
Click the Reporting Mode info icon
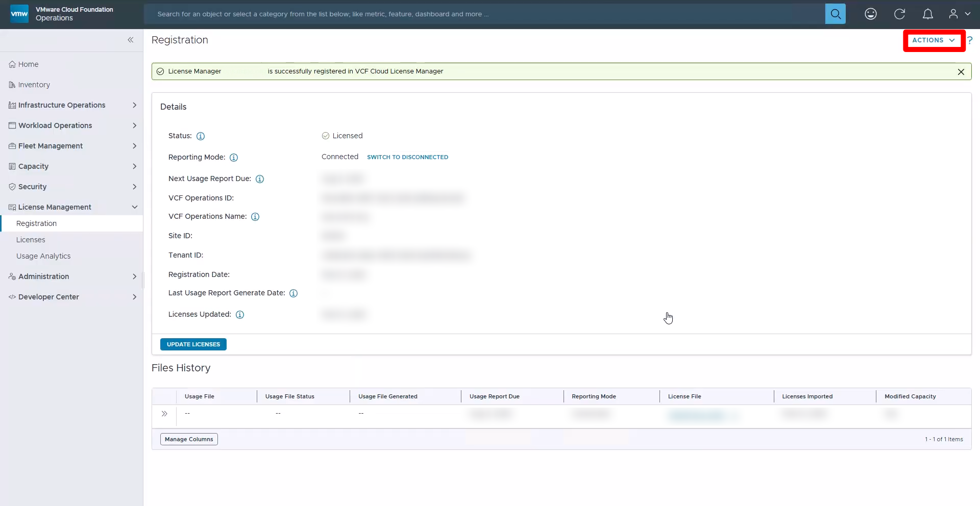pyautogui.click(x=234, y=158)
